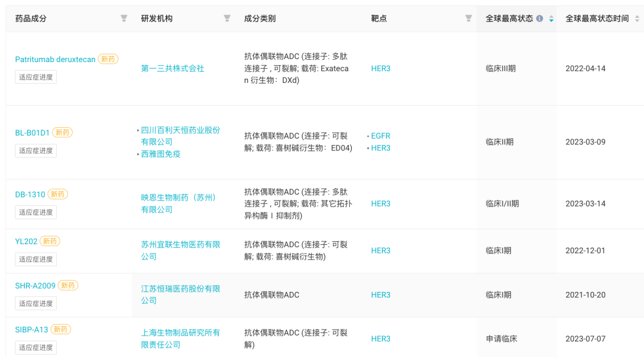Click 适应症进度 under SIBP-A13
This screenshot has width=644, height=357.
click(x=36, y=347)
